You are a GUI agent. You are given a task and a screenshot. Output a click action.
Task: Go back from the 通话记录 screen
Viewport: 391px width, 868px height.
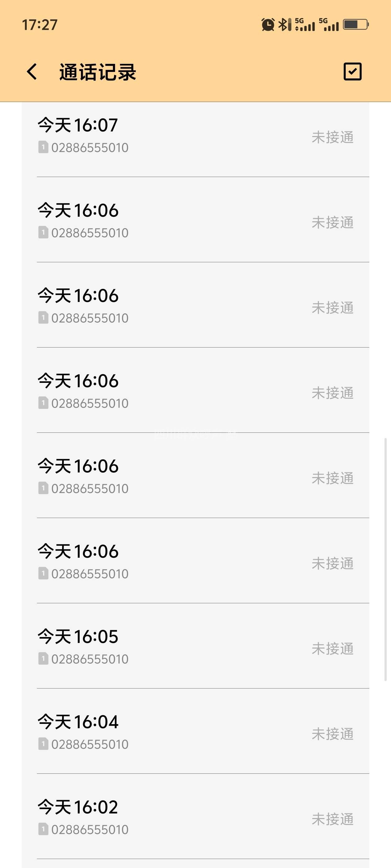tap(32, 72)
